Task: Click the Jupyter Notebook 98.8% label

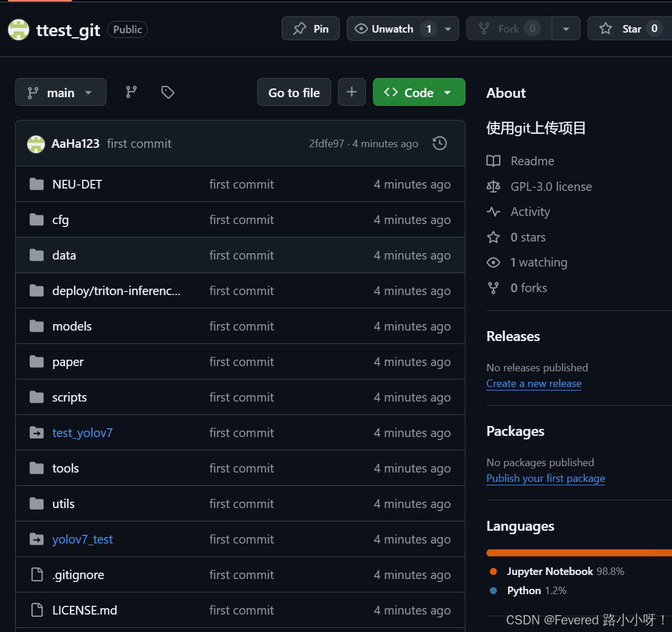Action: [x=566, y=571]
